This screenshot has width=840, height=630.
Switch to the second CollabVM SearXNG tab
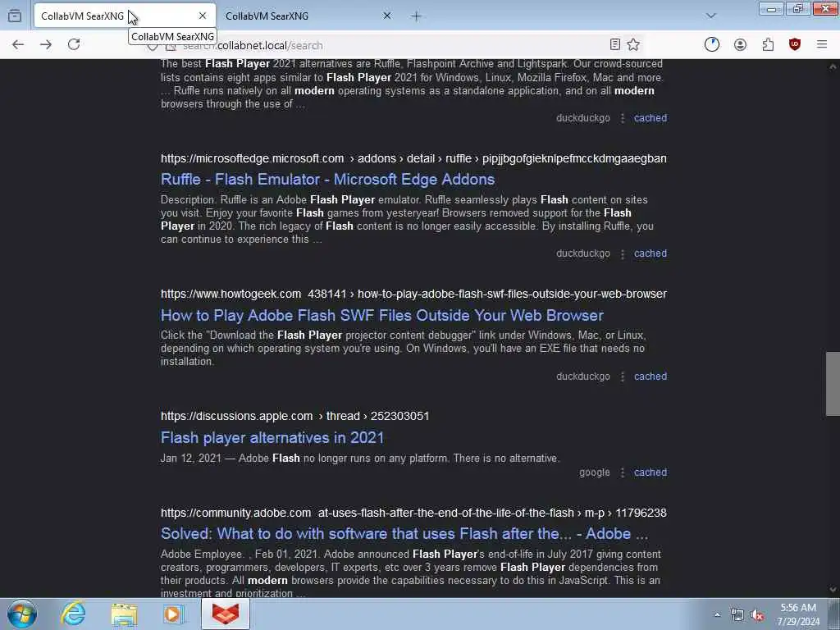coord(309,16)
